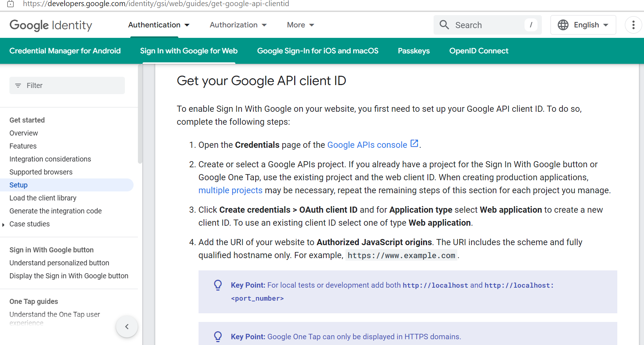Image resolution: width=644 pixels, height=345 pixels.
Task: Click the page title Get your Google API client ID
Action: [x=261, y=81]
